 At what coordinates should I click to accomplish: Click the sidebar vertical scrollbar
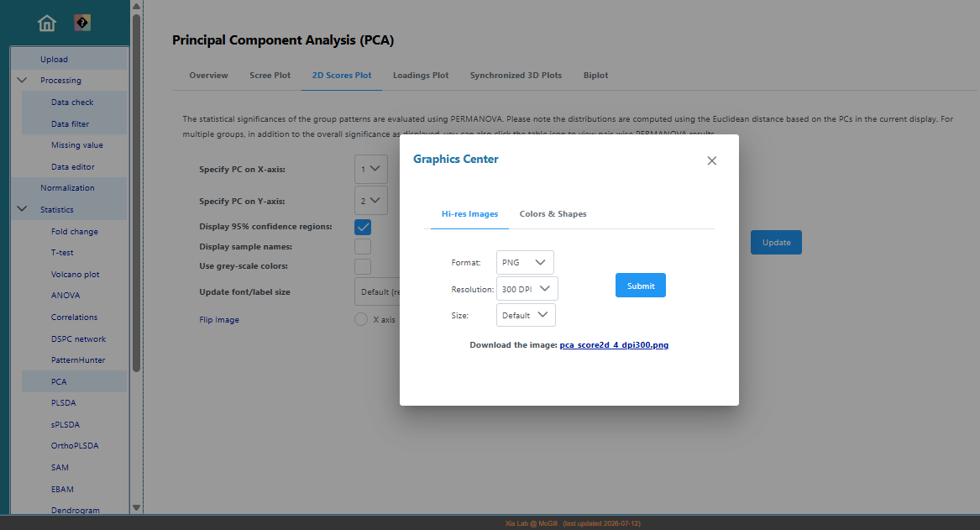tap(136, 193)
